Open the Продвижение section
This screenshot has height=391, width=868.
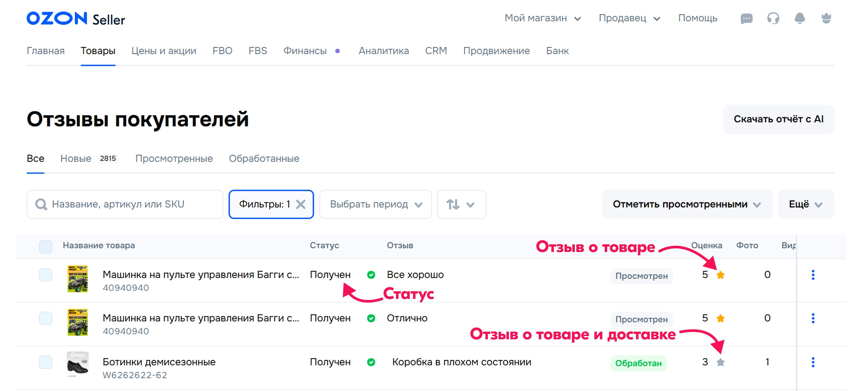[x=496, y=51]
